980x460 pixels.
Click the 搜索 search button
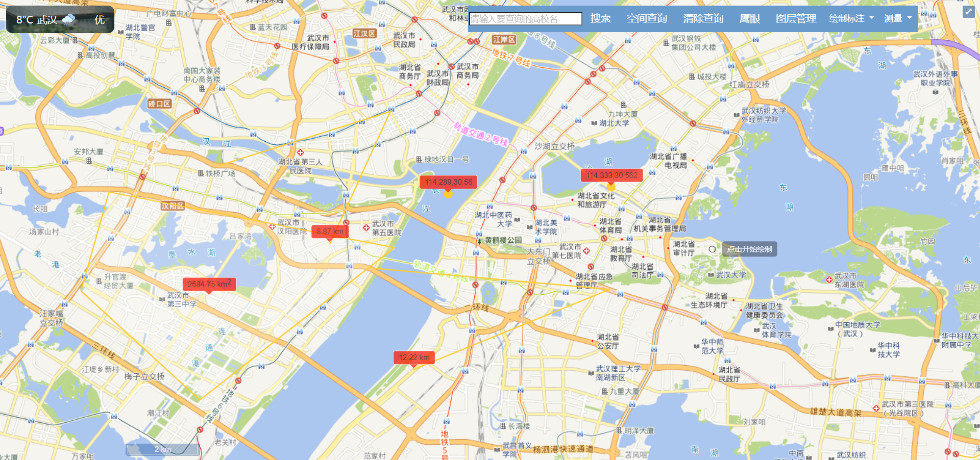[x=601, y=18]
